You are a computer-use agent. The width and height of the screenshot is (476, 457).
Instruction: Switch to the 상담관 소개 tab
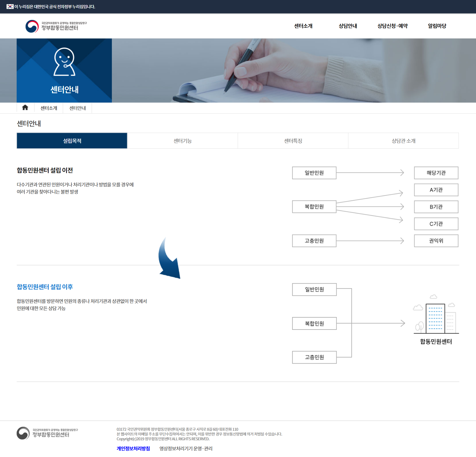coord(403,141)
